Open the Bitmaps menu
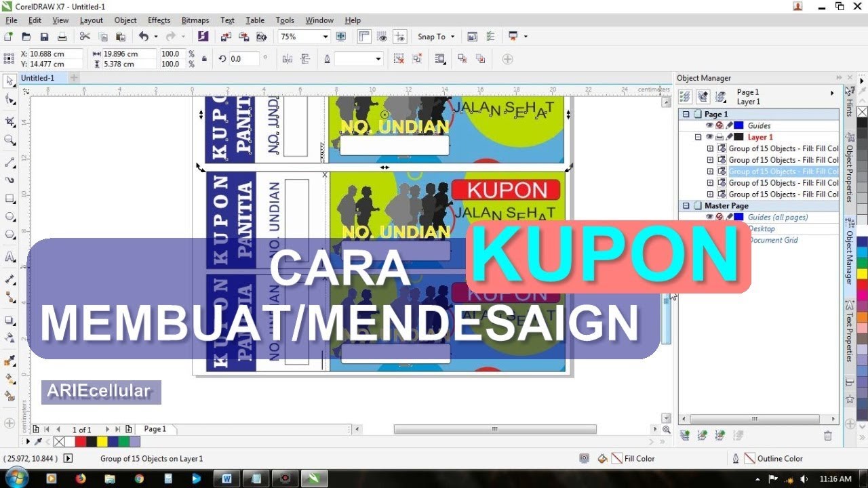The height and width of the screenshot is (488, 868). [x=195, y=20]
